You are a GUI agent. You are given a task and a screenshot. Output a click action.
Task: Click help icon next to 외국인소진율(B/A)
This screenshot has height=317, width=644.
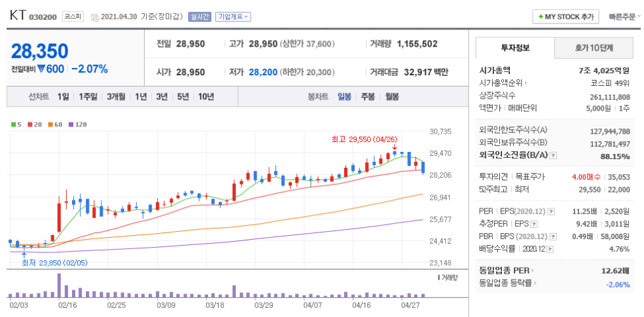click(x=553, y=156)
